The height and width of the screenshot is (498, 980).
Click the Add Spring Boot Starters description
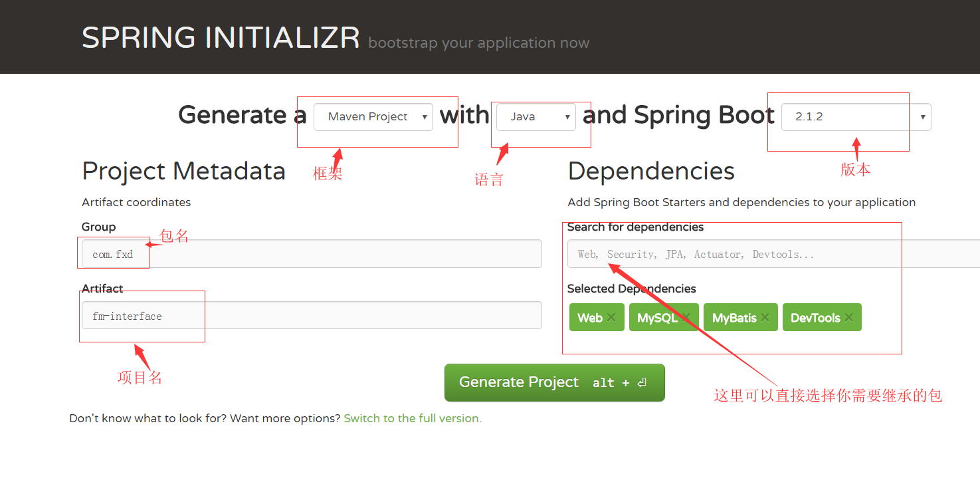pos(741,202)
